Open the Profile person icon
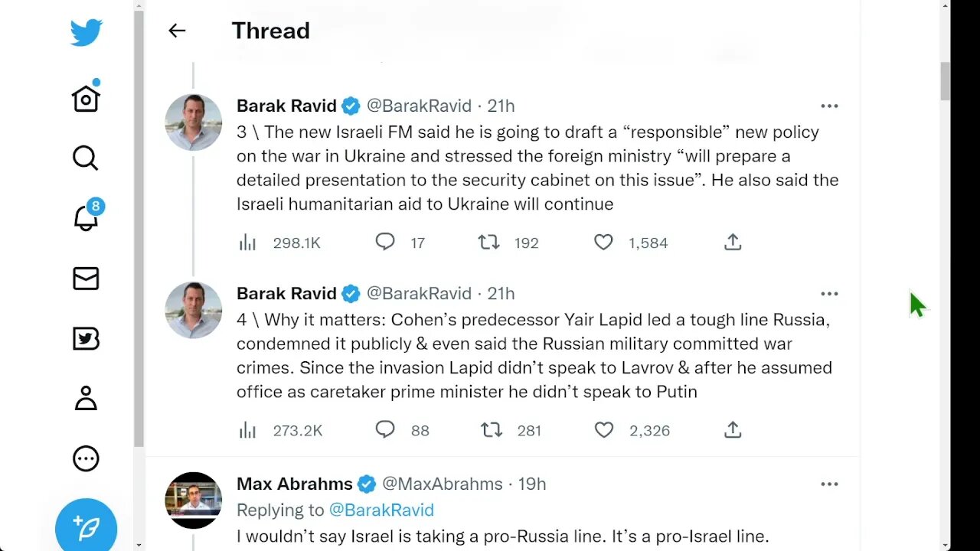This screenshot has height=551, width=980. point(86,399)
